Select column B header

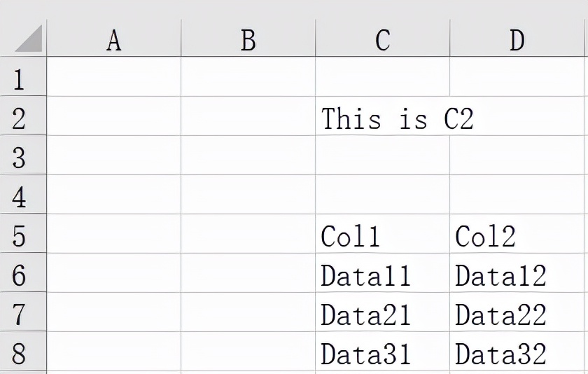248,39
